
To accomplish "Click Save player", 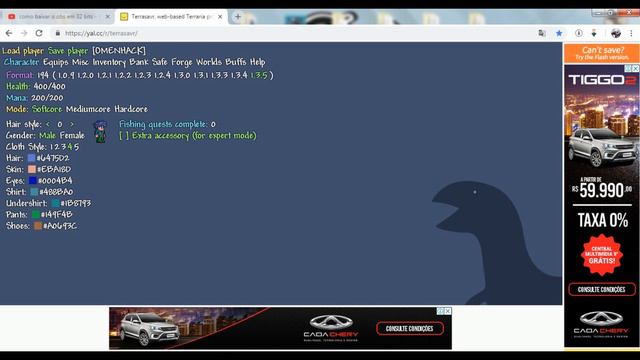I will click(68, 51).
